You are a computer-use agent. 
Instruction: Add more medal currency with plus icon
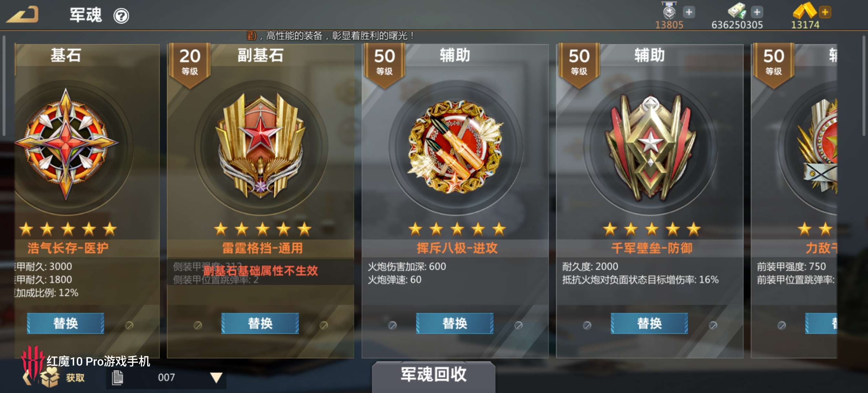click(689, 13)
